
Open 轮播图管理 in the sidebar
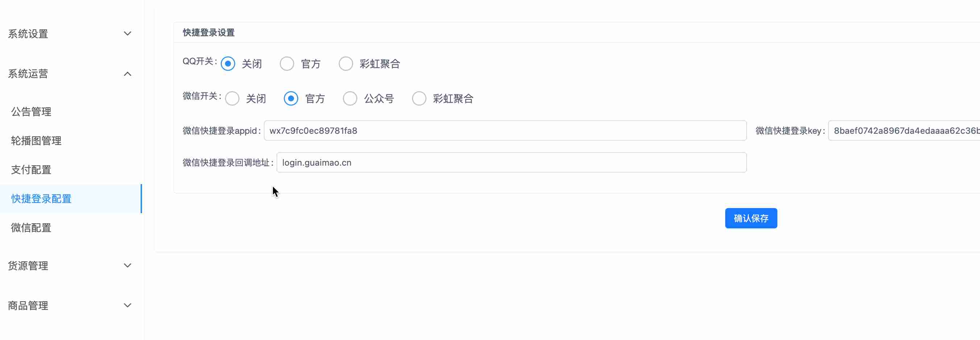click(36, 141)
